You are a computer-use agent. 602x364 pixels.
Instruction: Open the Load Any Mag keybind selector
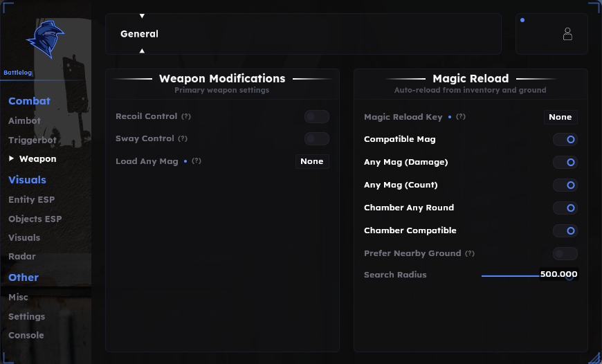click(x=312, y=162)
